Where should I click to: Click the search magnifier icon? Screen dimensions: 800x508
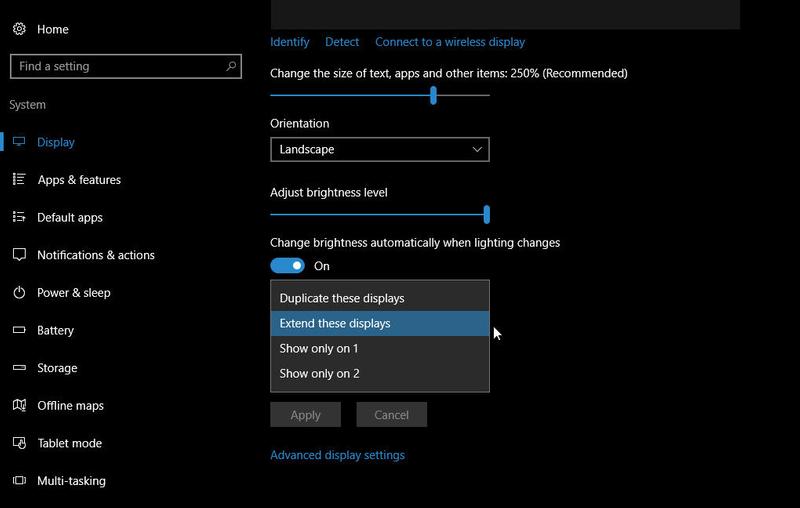click(231, 66)
